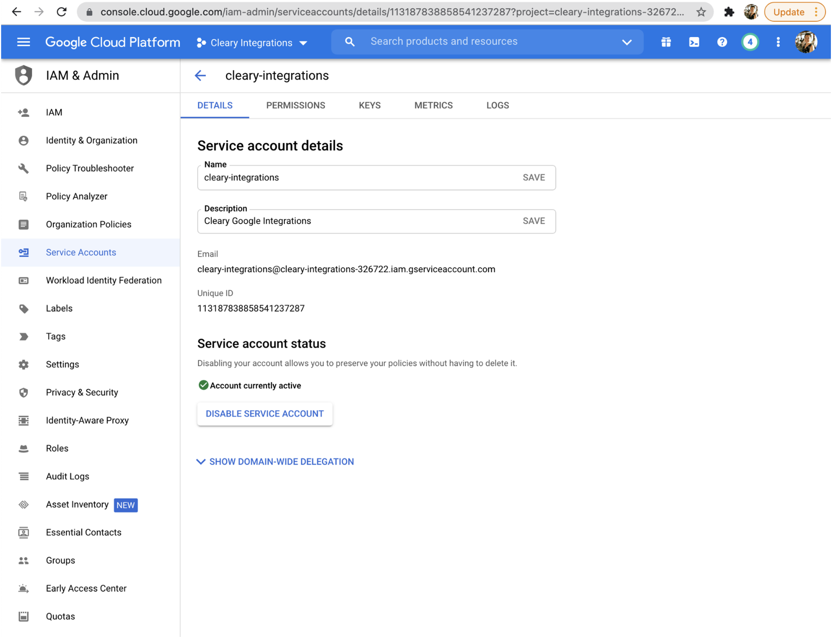Click the Google Cloud Platform logo link

point(112,42)
